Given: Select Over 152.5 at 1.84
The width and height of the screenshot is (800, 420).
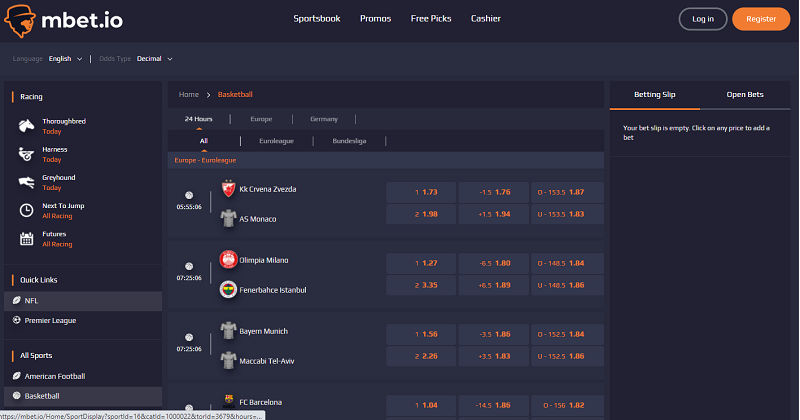Looking at the screenshot, I should (567, 334).
